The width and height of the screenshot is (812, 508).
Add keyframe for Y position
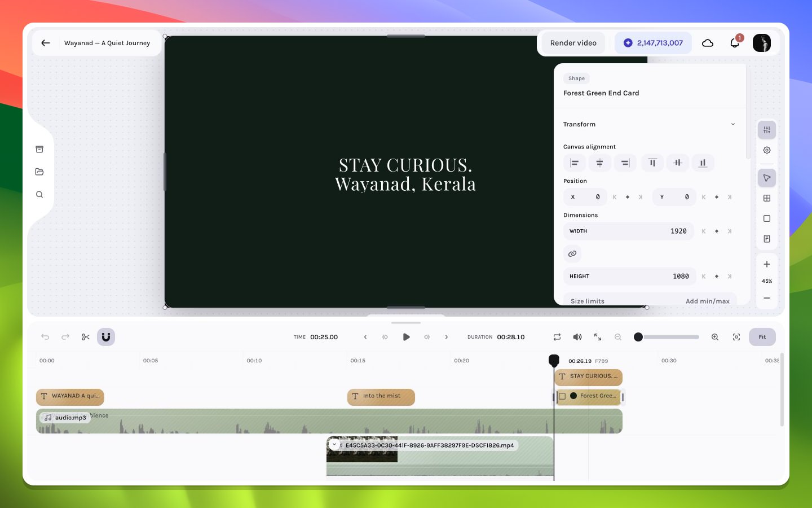[717, 197]
